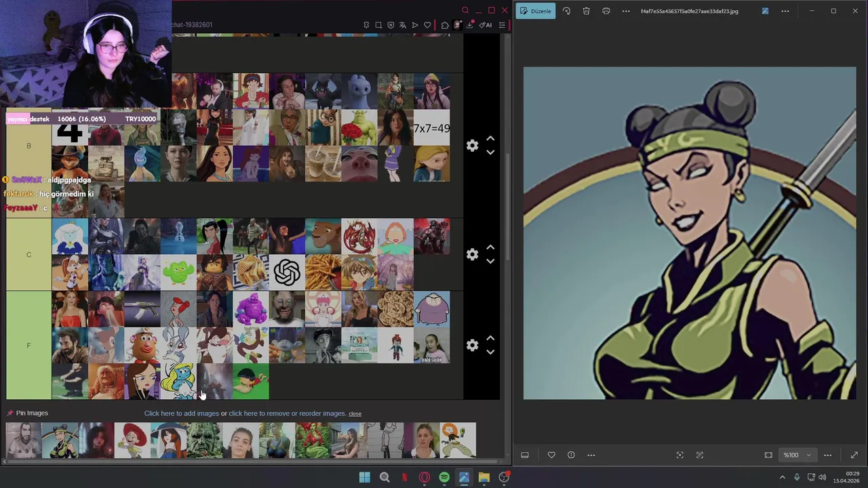This screenshot has height=488, width=868.
Task: Click the Pin Images label
Action: pos(32,413)
